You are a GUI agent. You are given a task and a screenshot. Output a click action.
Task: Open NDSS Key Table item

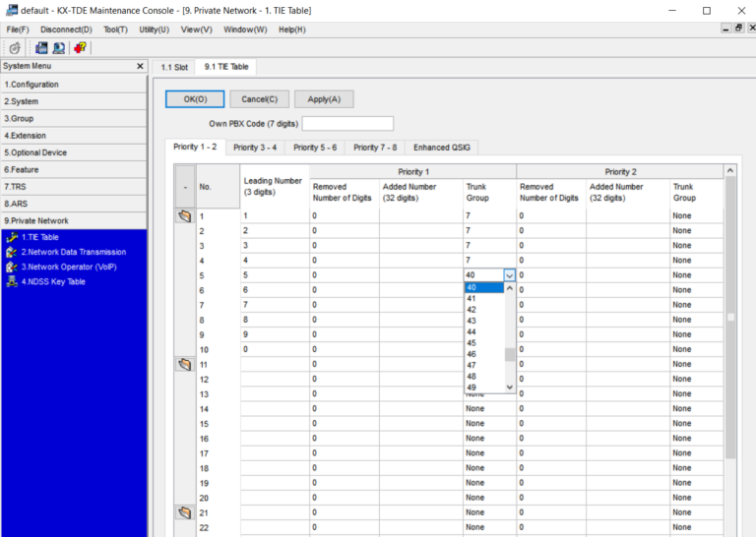point(53,281)
